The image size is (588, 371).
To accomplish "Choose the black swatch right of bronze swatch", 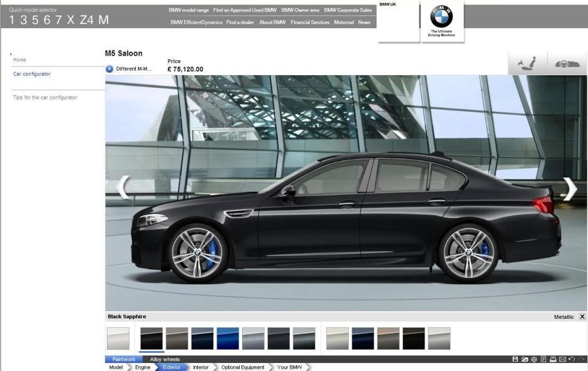I will [x=414, y=338].
